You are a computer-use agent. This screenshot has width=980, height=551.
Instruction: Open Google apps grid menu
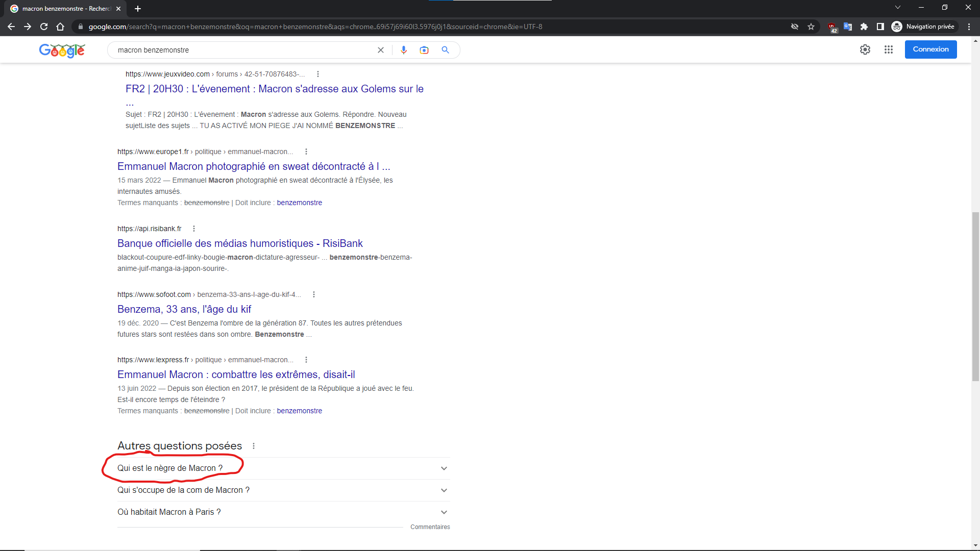[x=889, y=49]
